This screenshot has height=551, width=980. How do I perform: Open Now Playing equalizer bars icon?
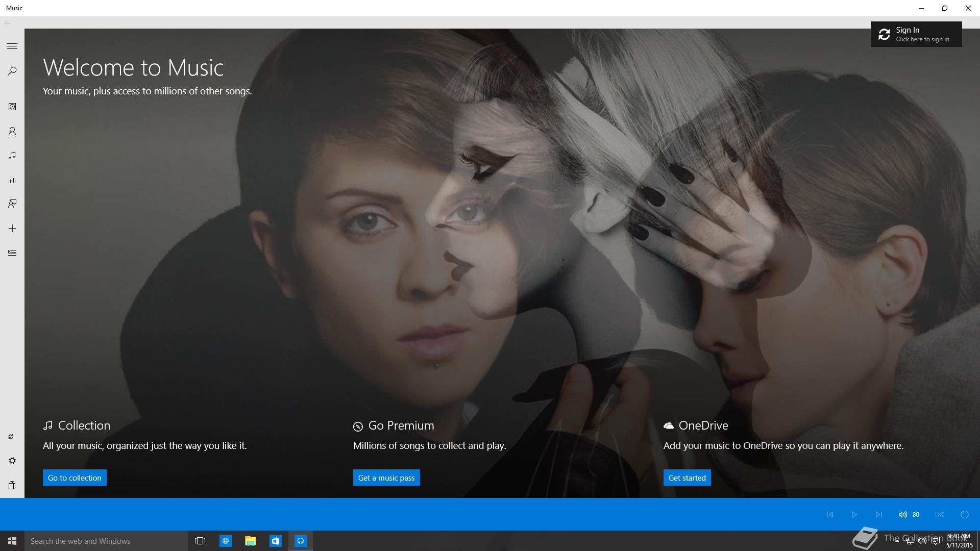pyautogui.click(x=12, y=180)
